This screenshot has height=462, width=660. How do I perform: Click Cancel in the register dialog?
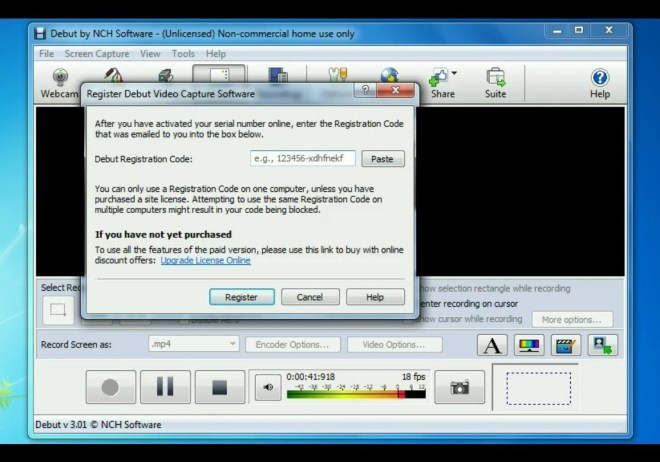coord(310,297)
